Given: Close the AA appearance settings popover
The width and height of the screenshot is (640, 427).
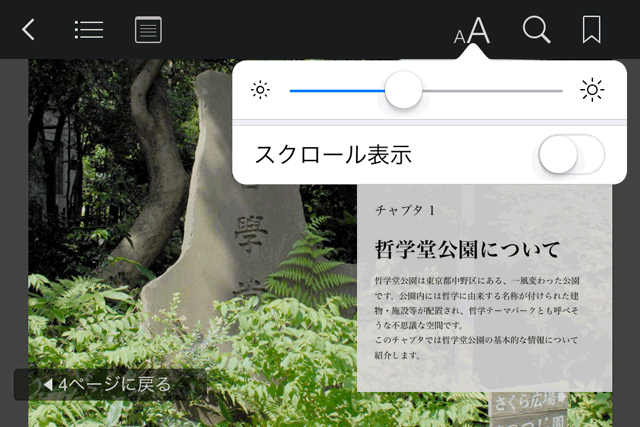Looking at the screenshot, I should click(x=472, y=30).
